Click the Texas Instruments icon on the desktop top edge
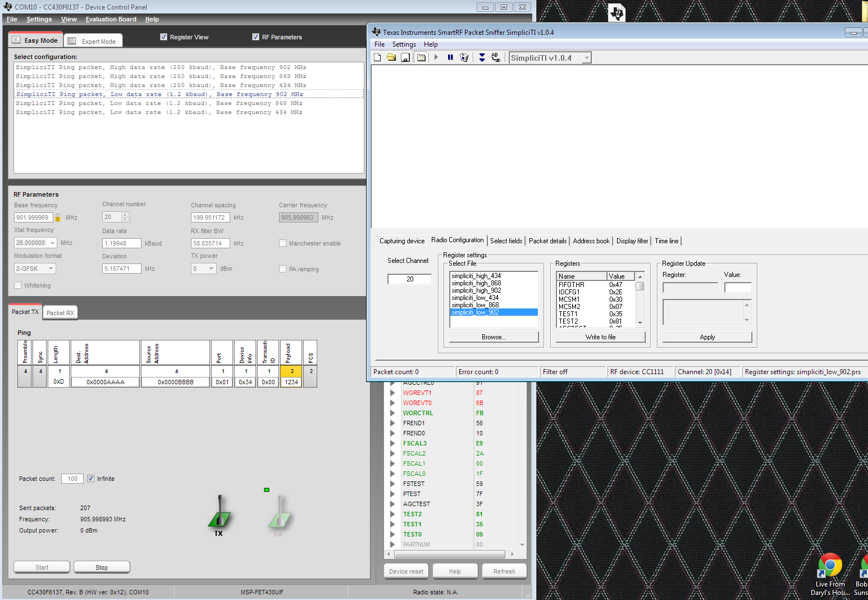This screenshot has height=600, width=868. [617, 12]
